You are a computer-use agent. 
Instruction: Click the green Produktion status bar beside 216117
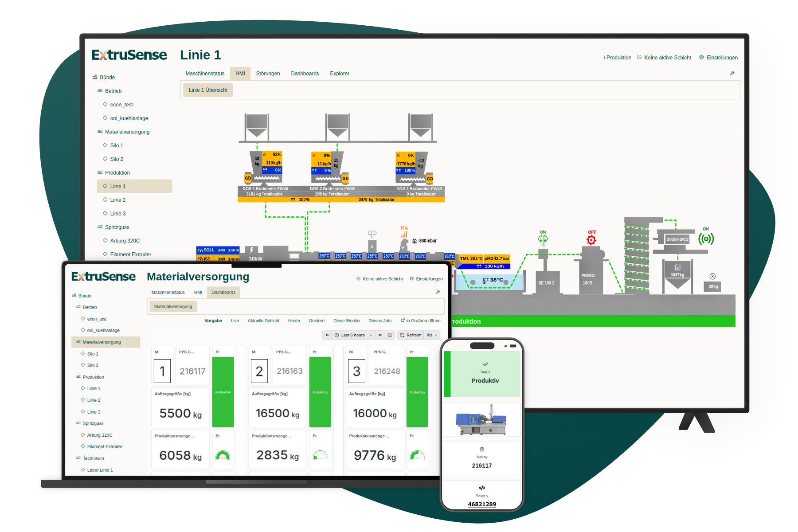pos(223,392)
